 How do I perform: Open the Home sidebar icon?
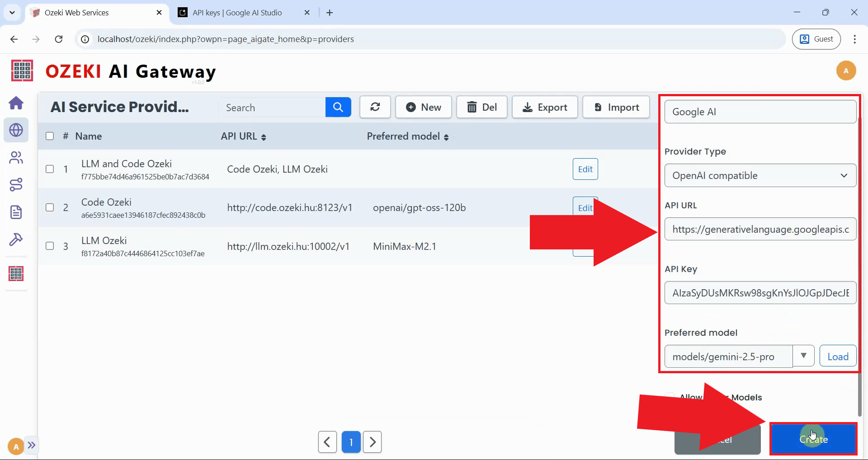pyautogui.click(x=16, y=103)
